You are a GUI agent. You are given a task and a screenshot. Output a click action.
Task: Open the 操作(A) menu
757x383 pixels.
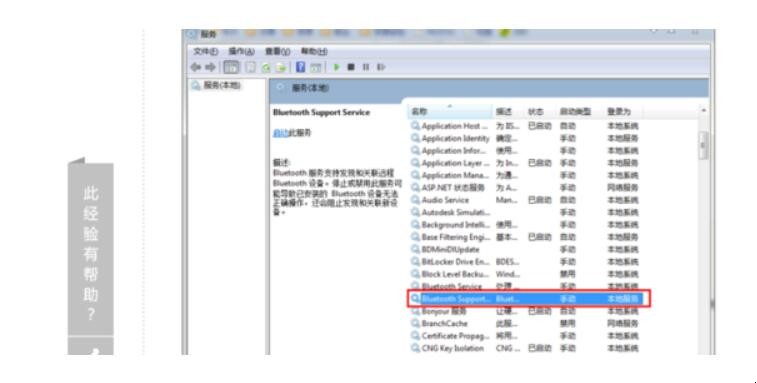241,51
